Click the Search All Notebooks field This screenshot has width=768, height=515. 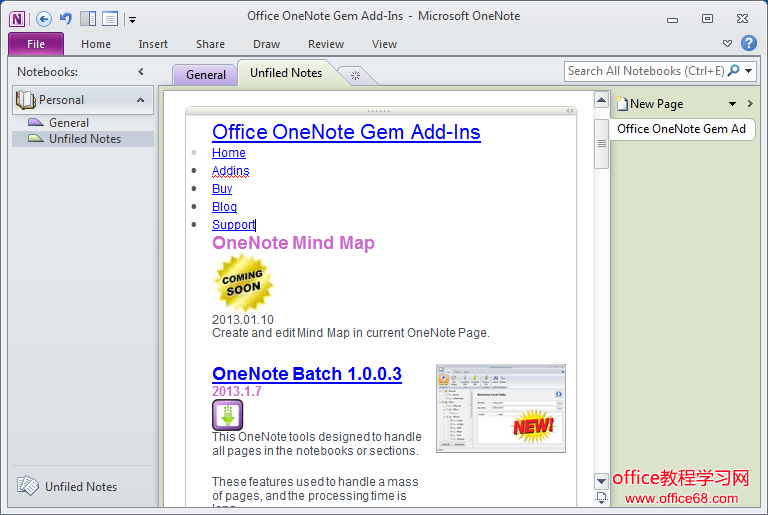click(646, 71)
